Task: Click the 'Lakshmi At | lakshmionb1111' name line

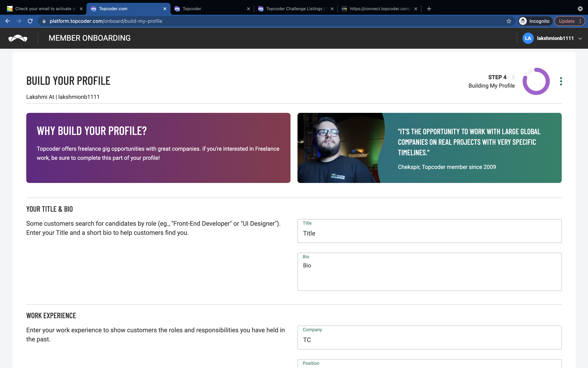Action: click(63, 97)
